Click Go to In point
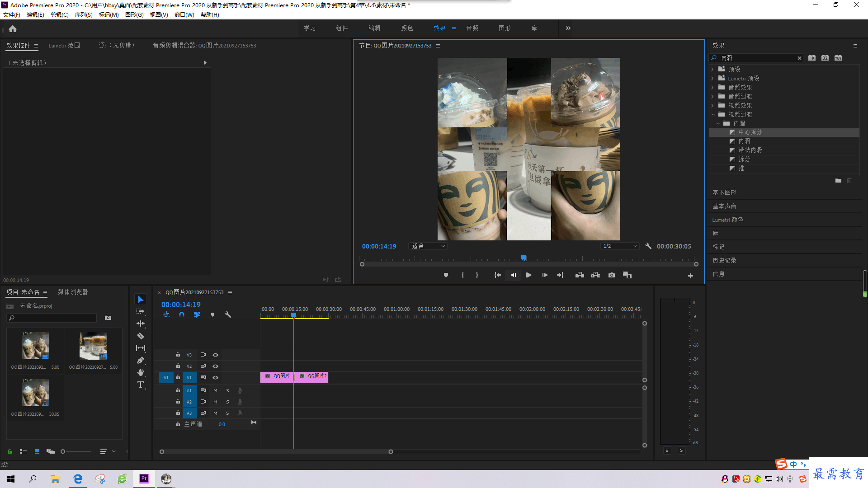Screen dimensions: 868x488 pos(497,275)
